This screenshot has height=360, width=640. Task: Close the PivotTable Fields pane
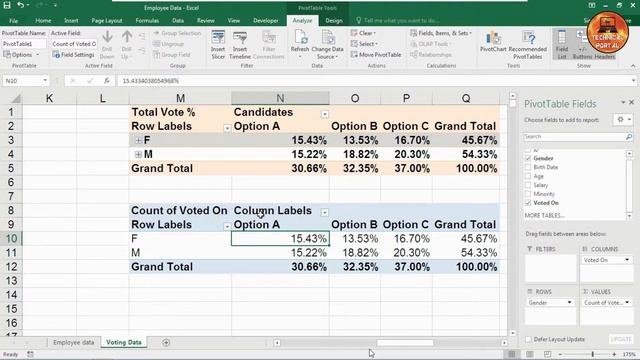click(631, 102)
